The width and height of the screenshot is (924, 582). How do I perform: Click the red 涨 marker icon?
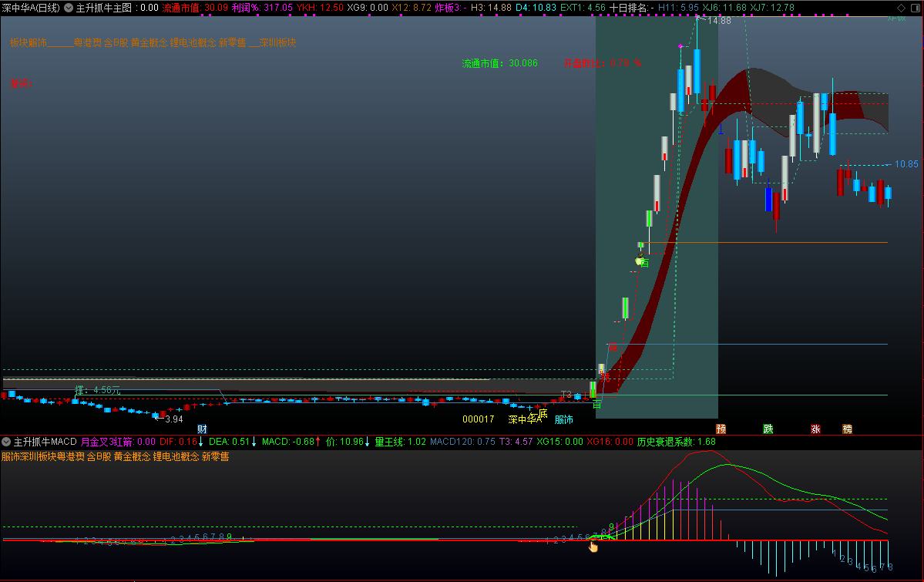click(815, 429)
